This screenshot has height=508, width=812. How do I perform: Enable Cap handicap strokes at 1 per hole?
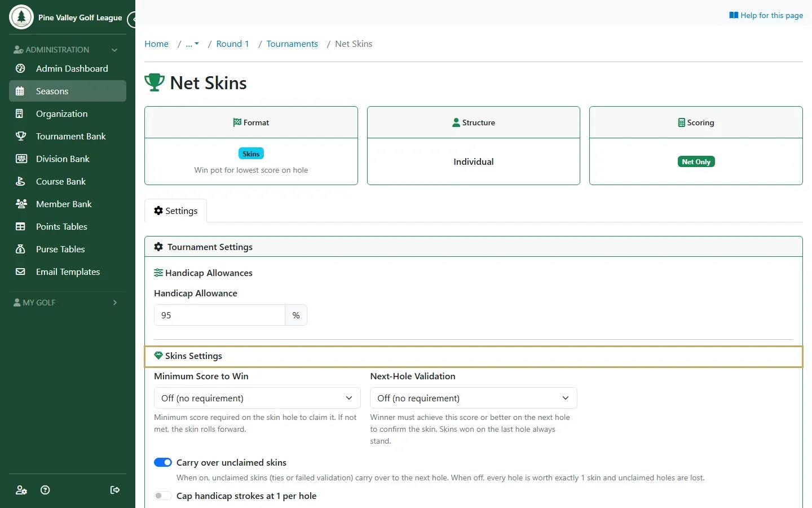pyautogui.click(x=163, y=496)
